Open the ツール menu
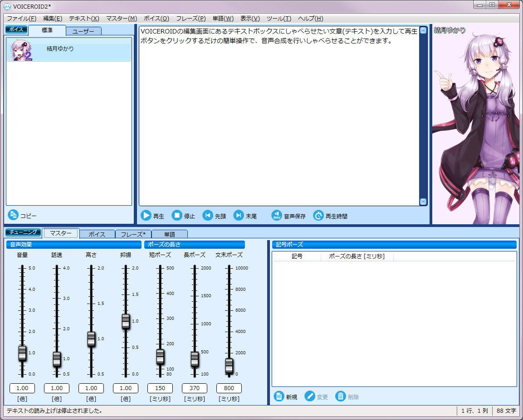This screenshot has height=420, width=523. click(x=278, y=19)
